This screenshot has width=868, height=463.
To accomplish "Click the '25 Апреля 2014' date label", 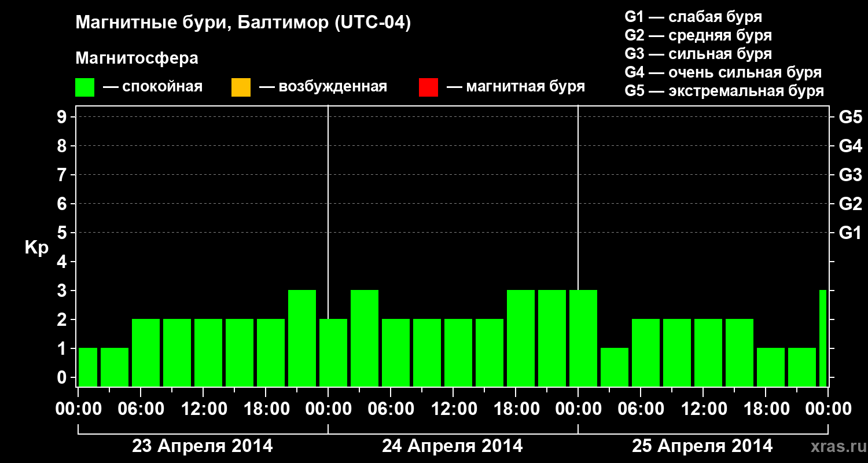I will (x=703, y=446).
